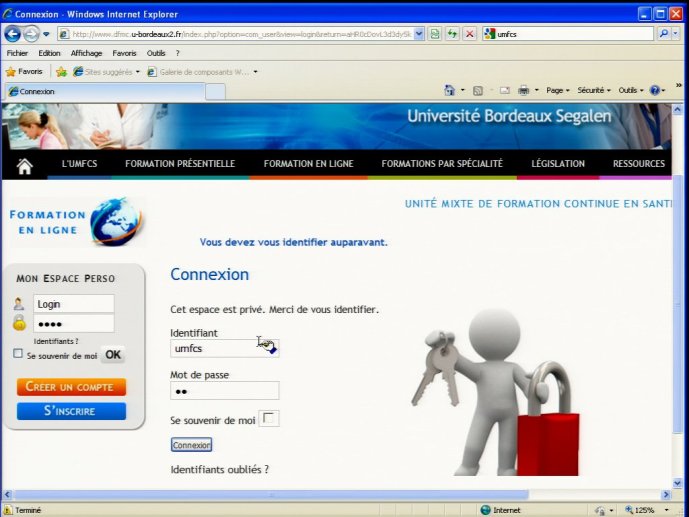
Task: Click the Home page icon in command bar
Action: (450, 90)
